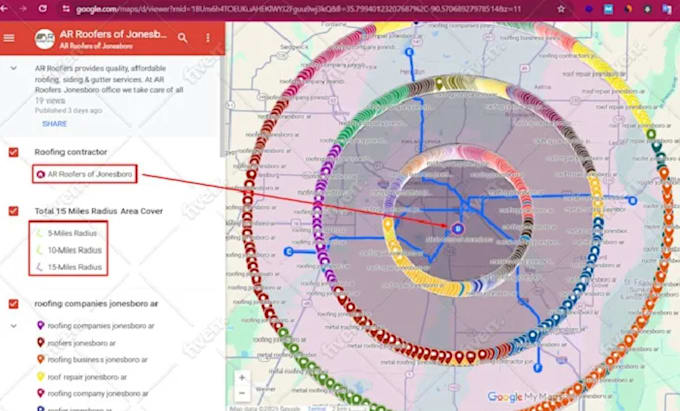Click the central business marker on the map

tap(458, 228)
